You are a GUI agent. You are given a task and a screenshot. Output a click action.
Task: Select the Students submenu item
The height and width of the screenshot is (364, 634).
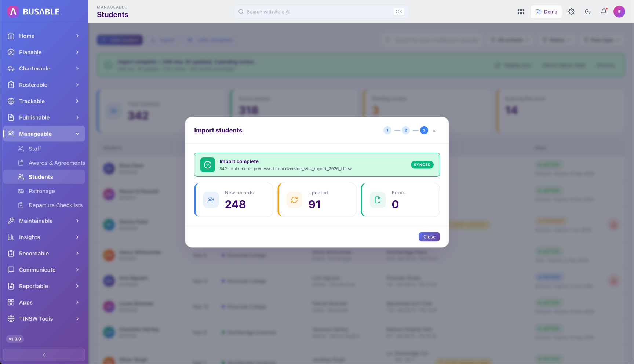(44, 177)
